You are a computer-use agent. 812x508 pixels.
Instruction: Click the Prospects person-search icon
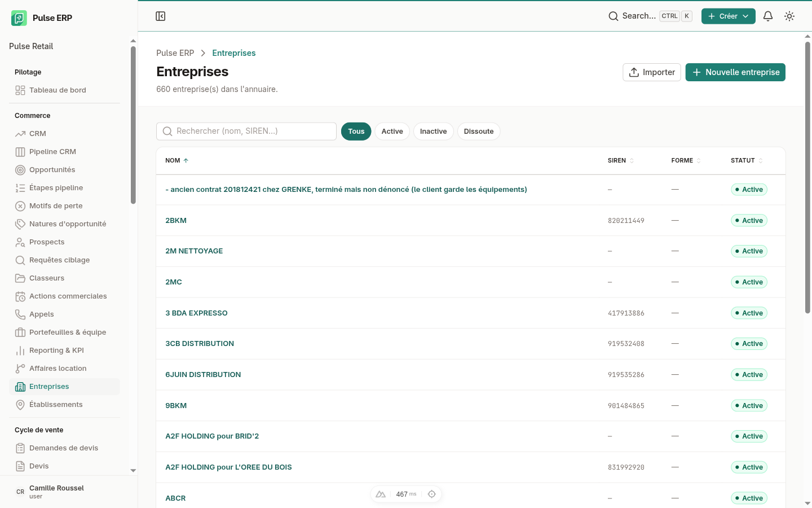[20, 242]
